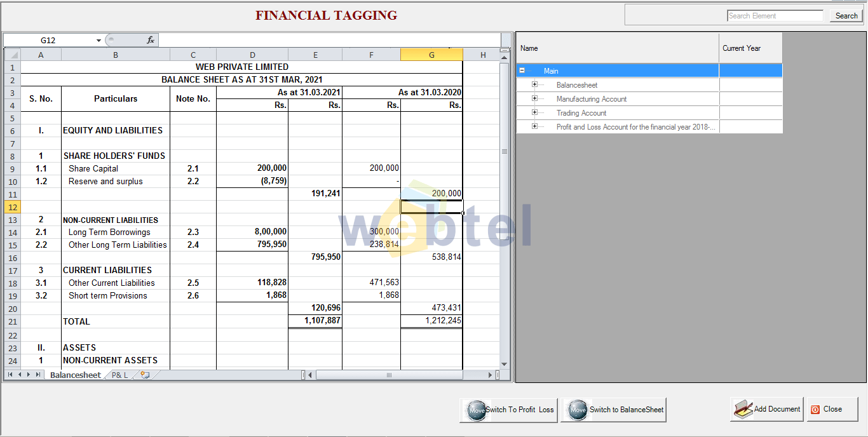The width and height of the screenshot is (868, 437).
Task: Click the cell with value 1,107,887
Action: [315, 321]
